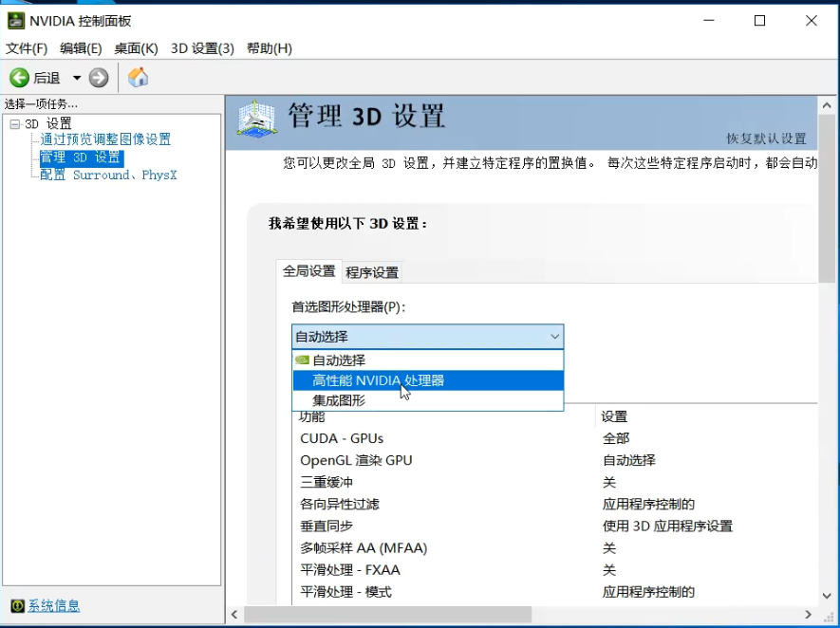Image resolution: width=840 pixels, height=628 pixels.
Task: Open the 文件(F) menu
Action: pos(27,48)
